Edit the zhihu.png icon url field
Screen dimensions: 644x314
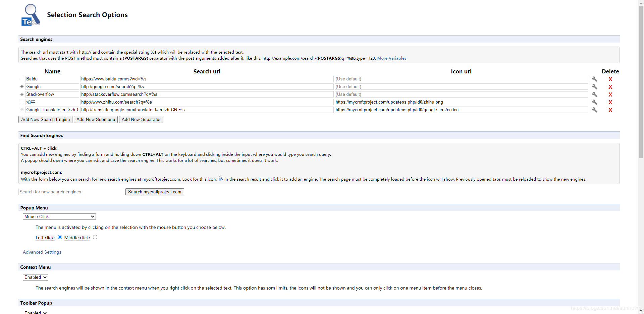pyautogui.click(x=461, y=102)
